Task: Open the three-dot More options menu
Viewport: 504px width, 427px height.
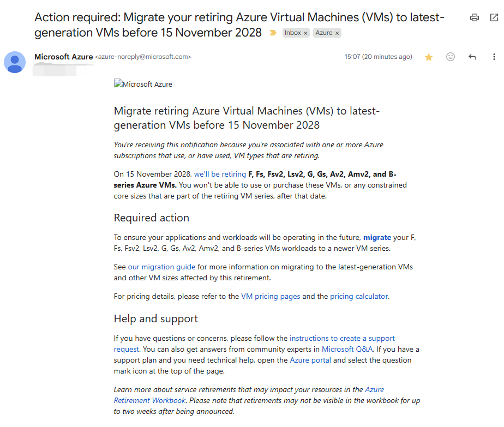Action: coord(494,57)
